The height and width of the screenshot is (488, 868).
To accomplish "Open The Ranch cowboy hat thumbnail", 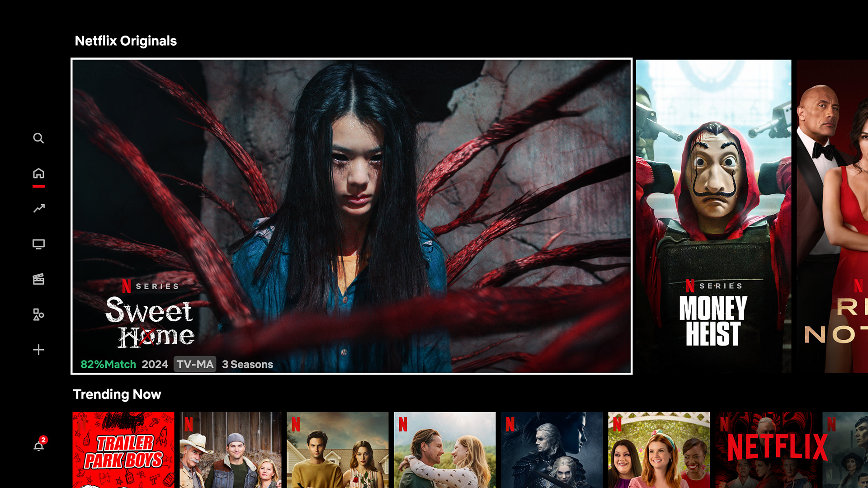I will click(x=230, y=450).
